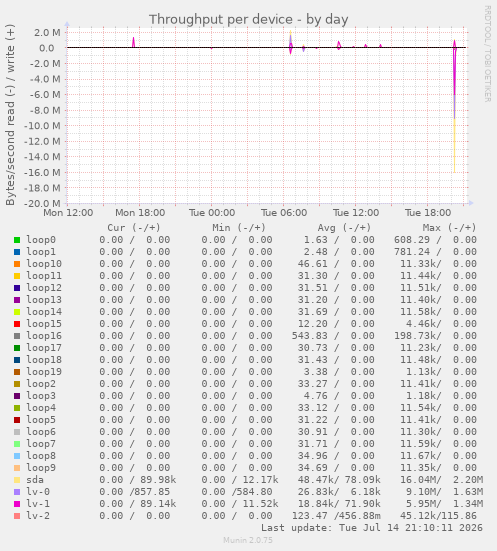Click the '2.0 M' y-axis label
This screenshot has height=551, width=497.
click(x=47, y=33)
